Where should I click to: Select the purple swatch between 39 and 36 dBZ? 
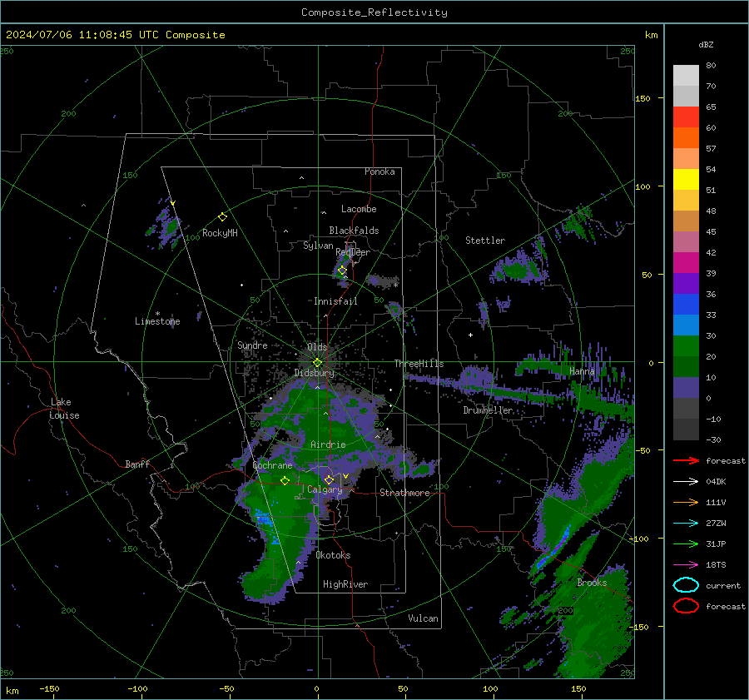point(686,283)
